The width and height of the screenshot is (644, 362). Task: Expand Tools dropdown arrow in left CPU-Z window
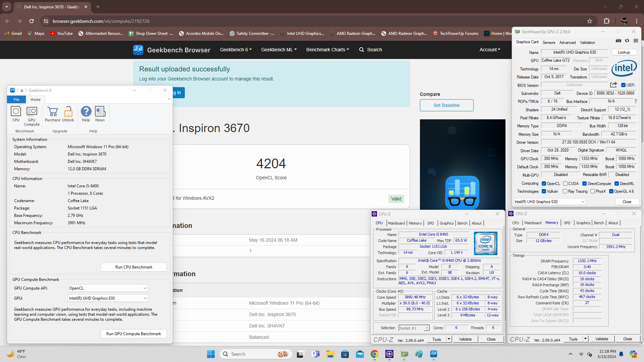[x=449, y=339]
